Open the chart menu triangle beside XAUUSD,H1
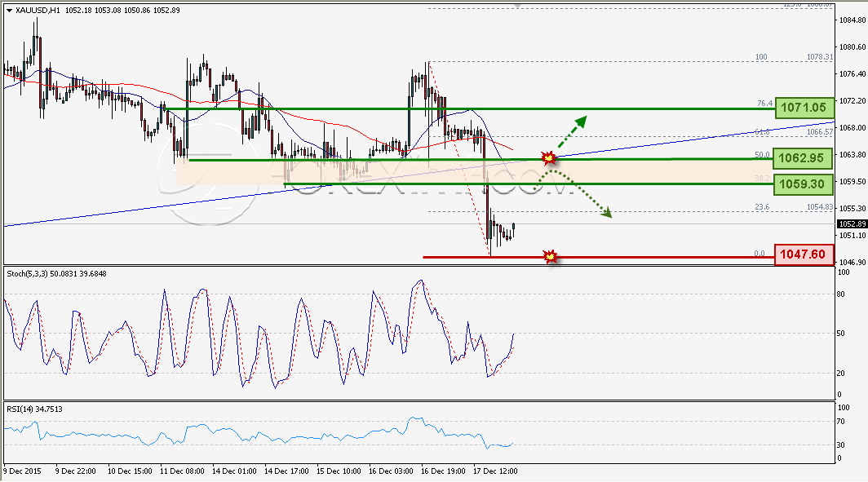This screenshot has width=868, height=482. [9, 10]
